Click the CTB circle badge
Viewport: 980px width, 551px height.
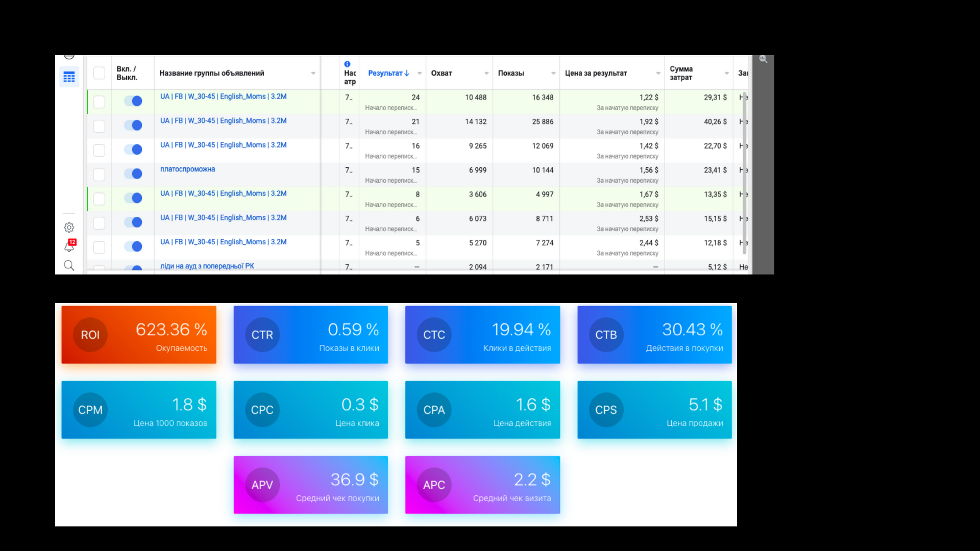(606, 335)
